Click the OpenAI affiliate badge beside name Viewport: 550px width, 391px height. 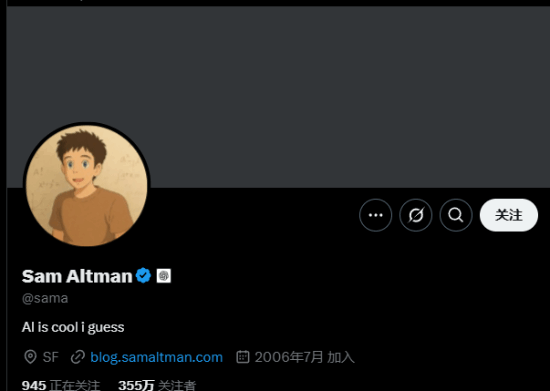click(x=163, y=276)
